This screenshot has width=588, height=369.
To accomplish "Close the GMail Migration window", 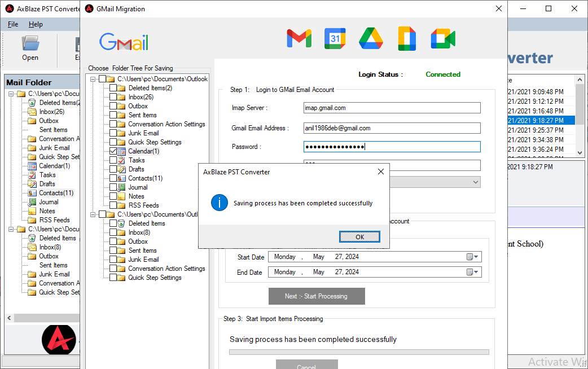I will point(498,8).
